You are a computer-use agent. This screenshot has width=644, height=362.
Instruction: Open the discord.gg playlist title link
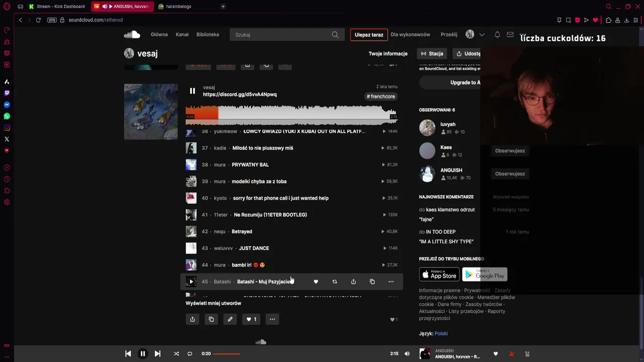point(240,95)
